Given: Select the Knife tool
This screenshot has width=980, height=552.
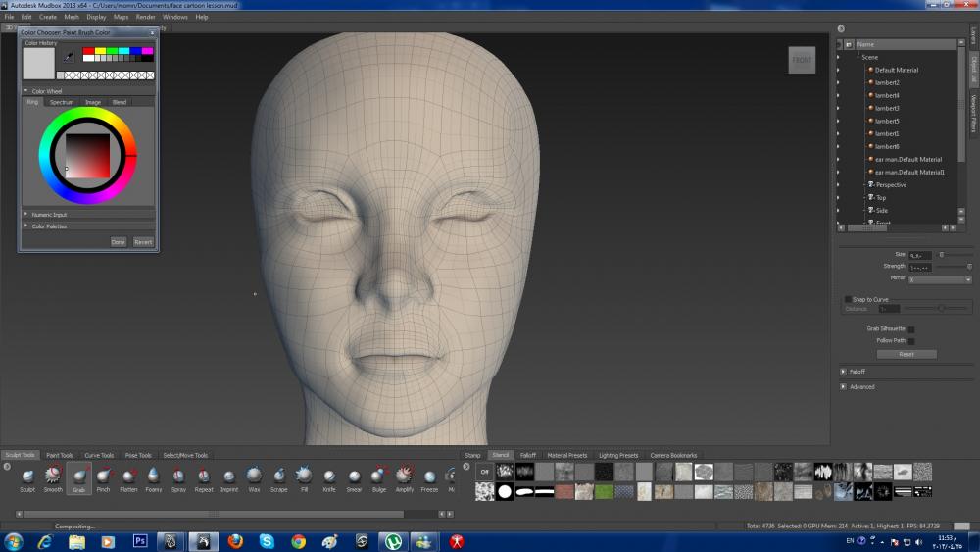Looking at the screenshot, I should (x=328, y=477).
